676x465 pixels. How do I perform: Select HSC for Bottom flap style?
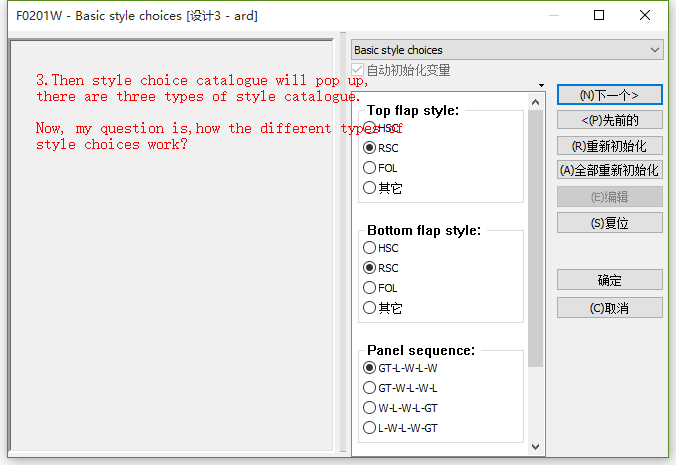[x=370, y=248]
